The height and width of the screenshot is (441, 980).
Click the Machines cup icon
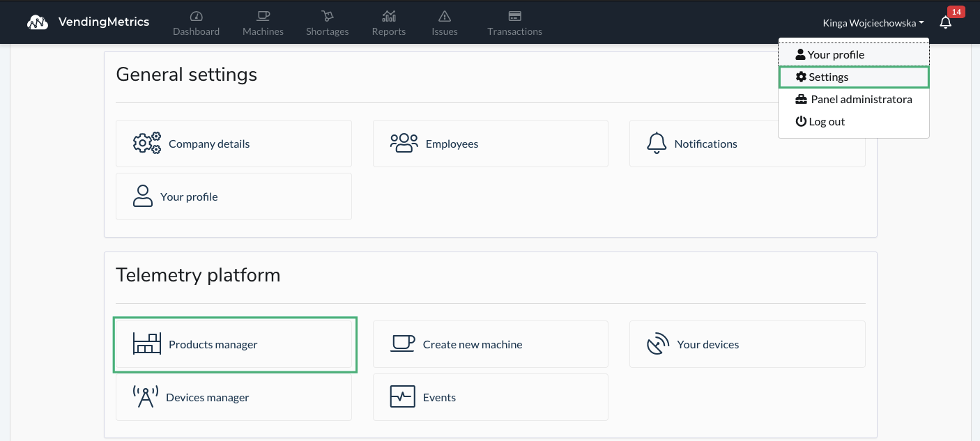(263, 16)
